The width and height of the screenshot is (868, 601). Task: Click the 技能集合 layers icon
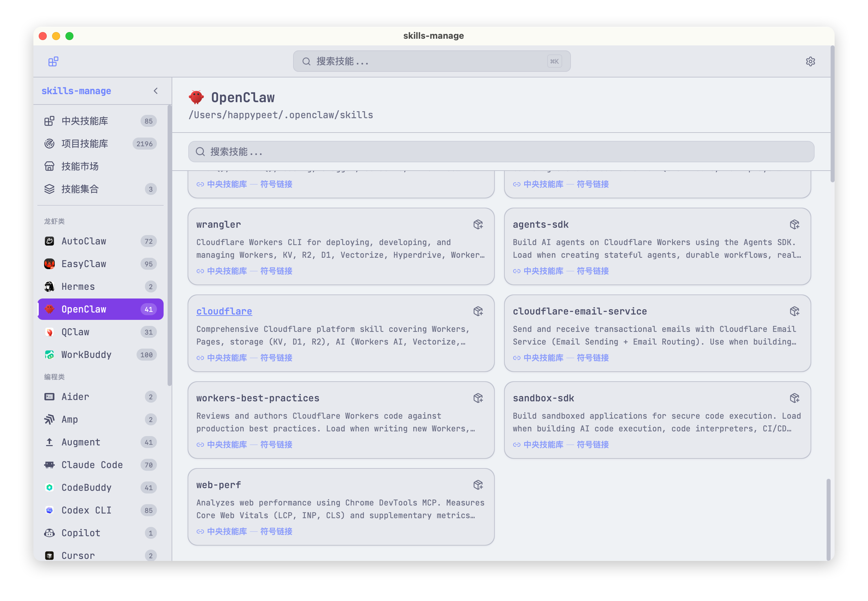tap(49, 189)
